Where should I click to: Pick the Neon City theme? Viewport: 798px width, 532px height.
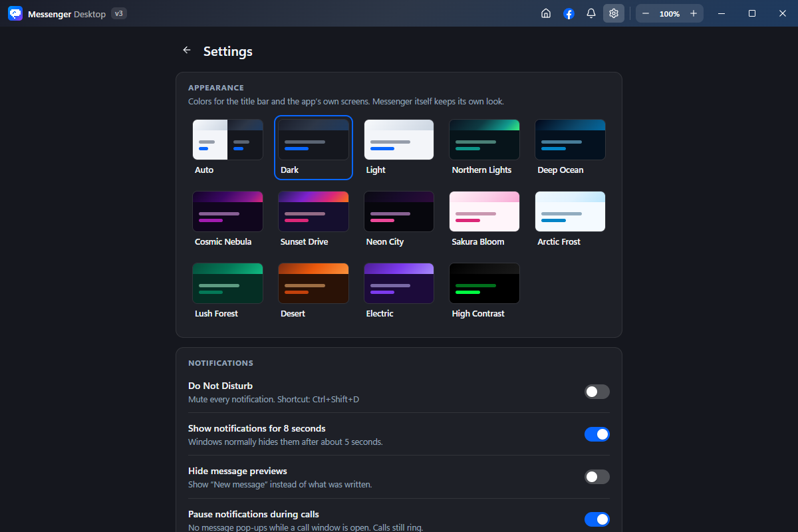click(x=399, y=219)
